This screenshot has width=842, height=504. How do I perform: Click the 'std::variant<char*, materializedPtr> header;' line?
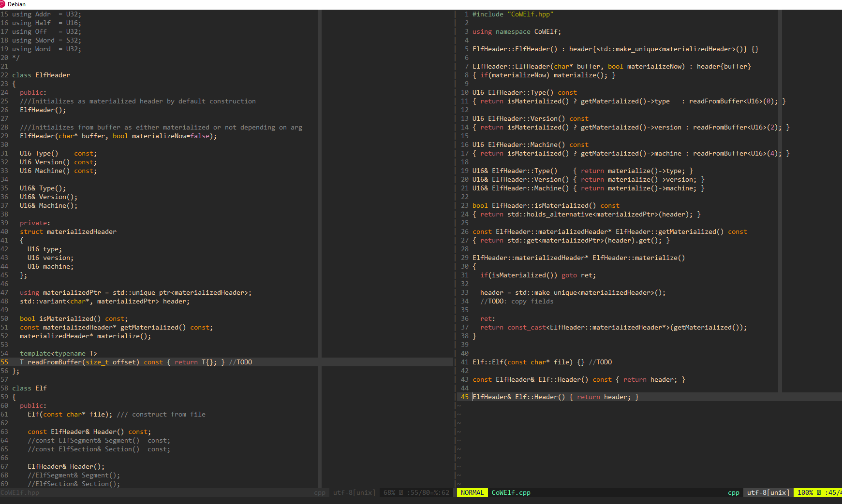pos(104,301)
